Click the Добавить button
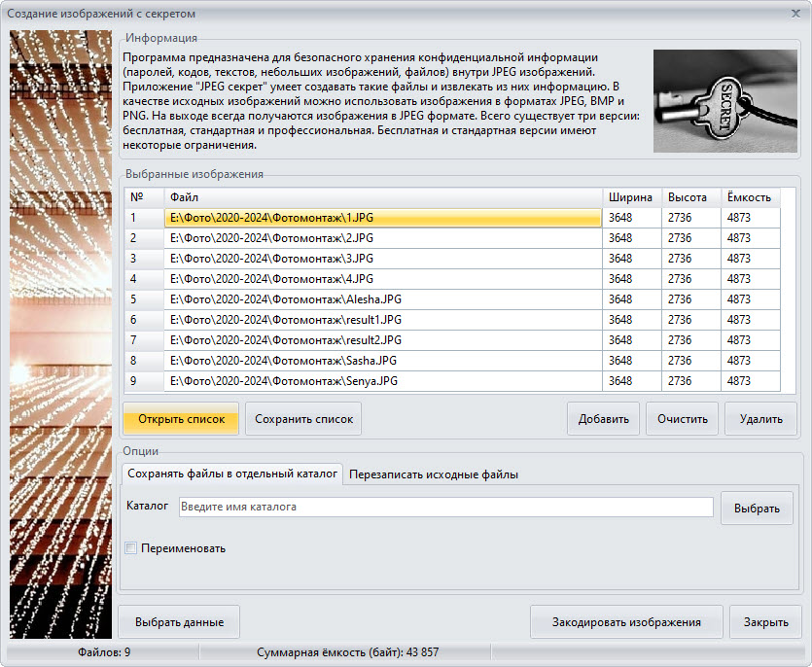 [x=603, y=420]
